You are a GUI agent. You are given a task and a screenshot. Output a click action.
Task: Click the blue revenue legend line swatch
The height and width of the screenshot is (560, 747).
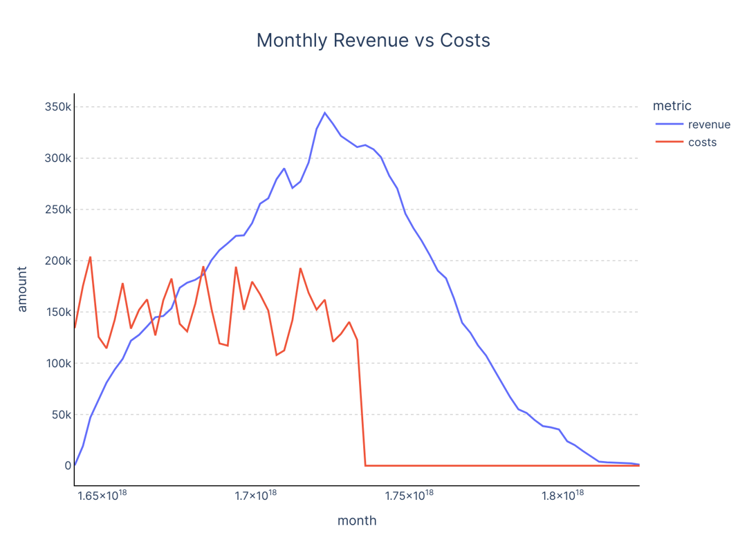coord(670,125)
